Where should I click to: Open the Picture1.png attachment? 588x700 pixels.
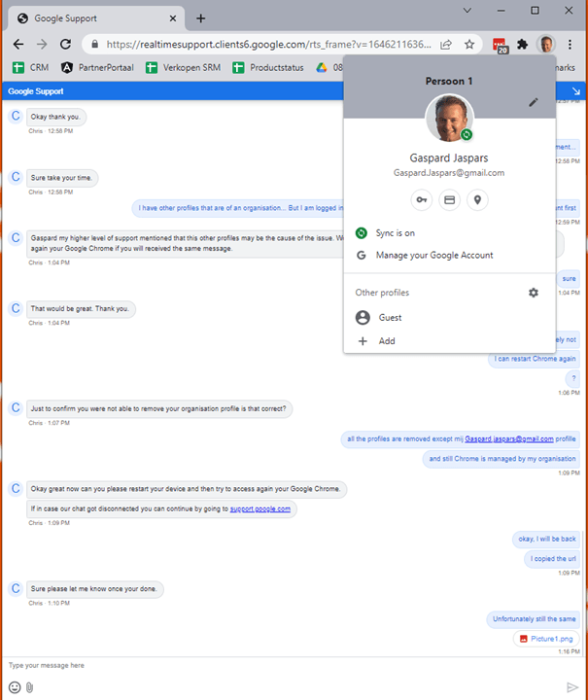pyautogui.click(x=546, y=639)
